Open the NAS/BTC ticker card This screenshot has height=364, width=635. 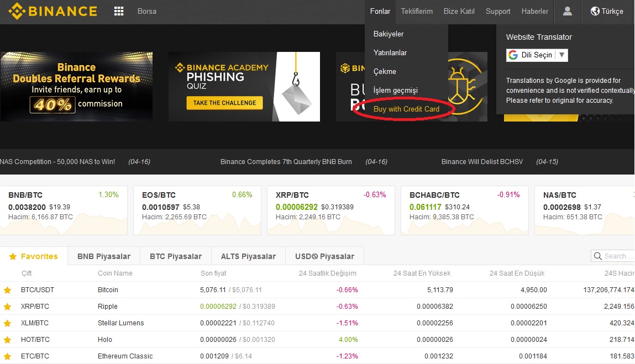(x=584, y=210)
